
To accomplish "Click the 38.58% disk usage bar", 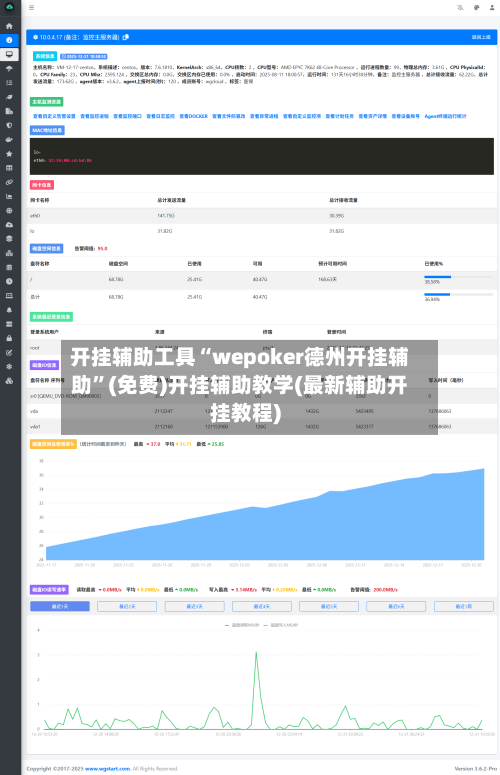I will (x=458, y=277).
